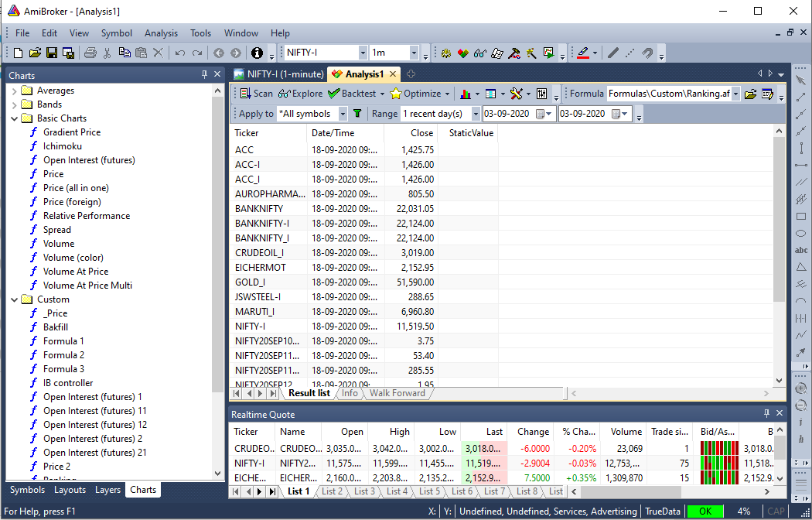
Task: Open the Range 1 recent day(s) dropdown
Action: pos(475,114)
